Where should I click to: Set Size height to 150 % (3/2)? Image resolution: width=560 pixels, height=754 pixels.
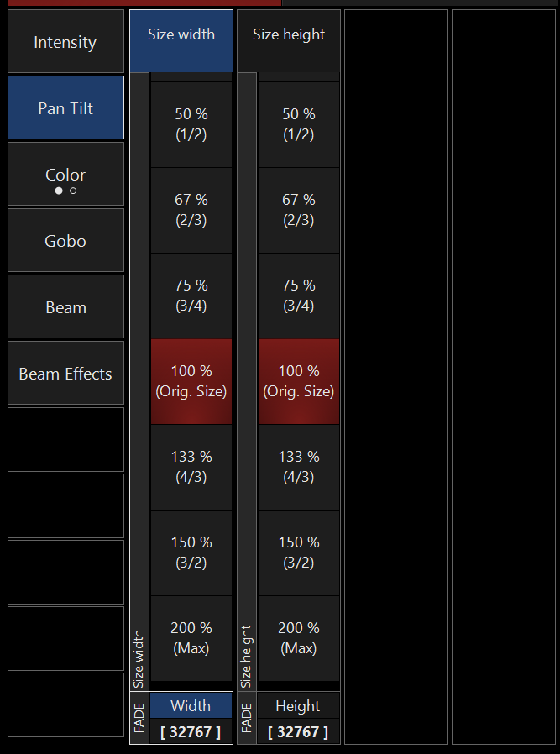pyautogui.click(x=299, y=552)
